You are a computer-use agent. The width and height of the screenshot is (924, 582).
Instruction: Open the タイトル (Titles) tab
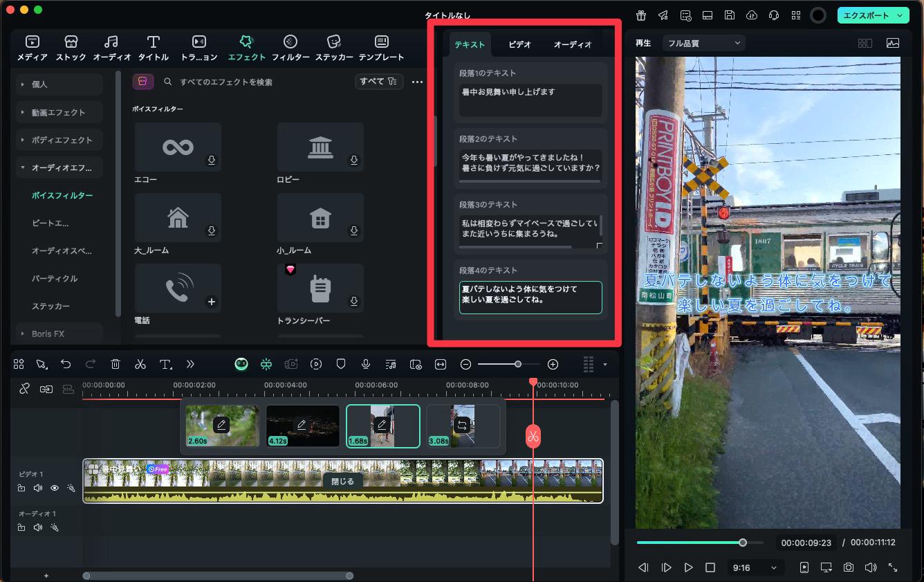pos(154,48)
